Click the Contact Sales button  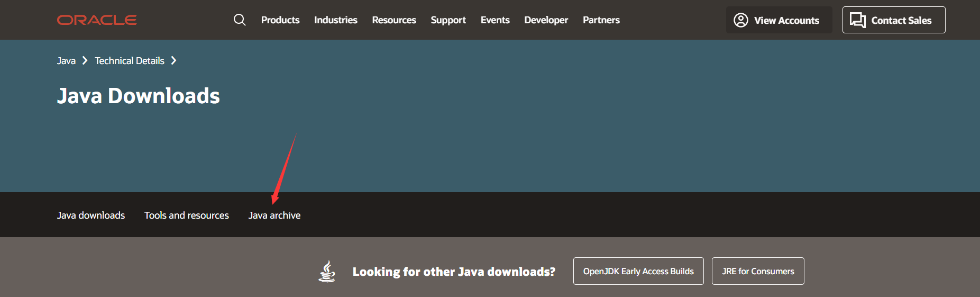click(894, 20)
